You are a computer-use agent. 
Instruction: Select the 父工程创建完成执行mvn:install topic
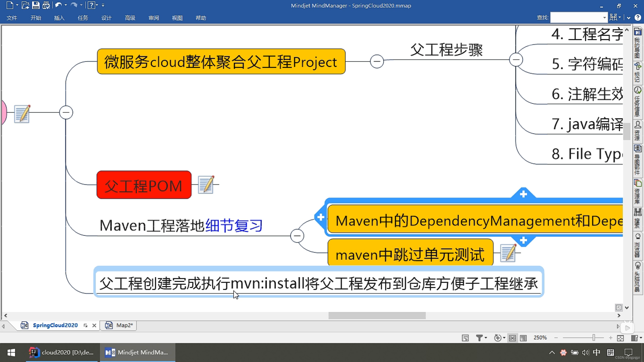[319, 282]
